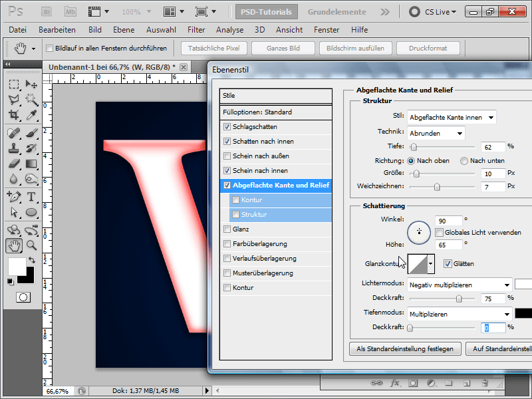
Task: Open the Auswahl menu
Action: click(161, 30)
